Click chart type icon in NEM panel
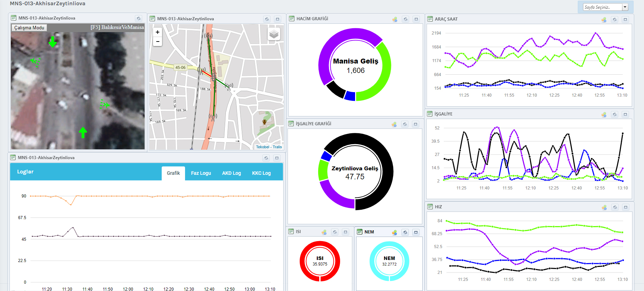This screenshot has height=291, width=644. pyautogui.click(x=394, y=232)
